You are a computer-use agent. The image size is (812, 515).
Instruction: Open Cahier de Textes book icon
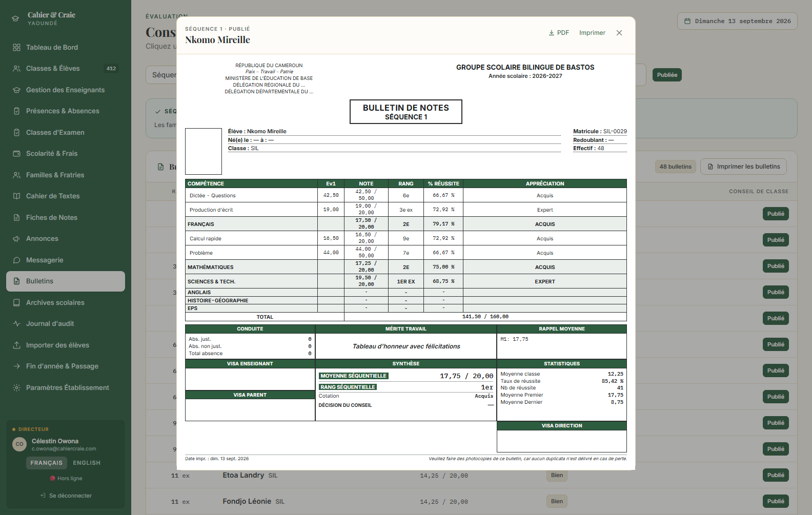(x=16, y=196)
